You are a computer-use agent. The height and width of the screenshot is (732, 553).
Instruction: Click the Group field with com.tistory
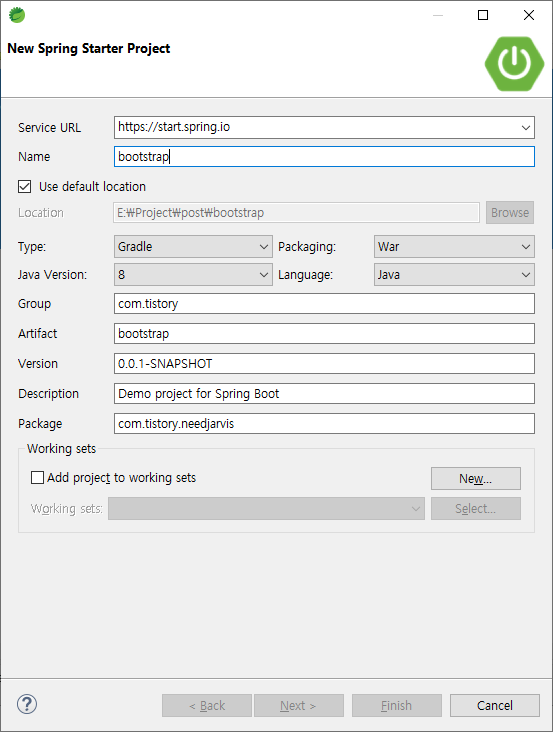tap(324, 304)
